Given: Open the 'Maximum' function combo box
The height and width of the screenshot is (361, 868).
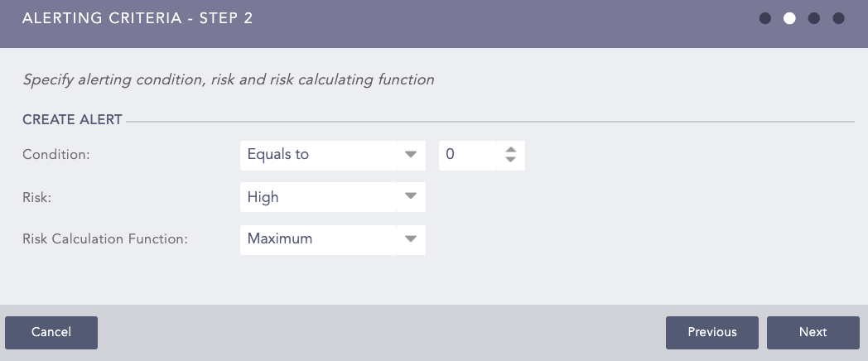Looking at the screenshot, I should pos(319,239).
